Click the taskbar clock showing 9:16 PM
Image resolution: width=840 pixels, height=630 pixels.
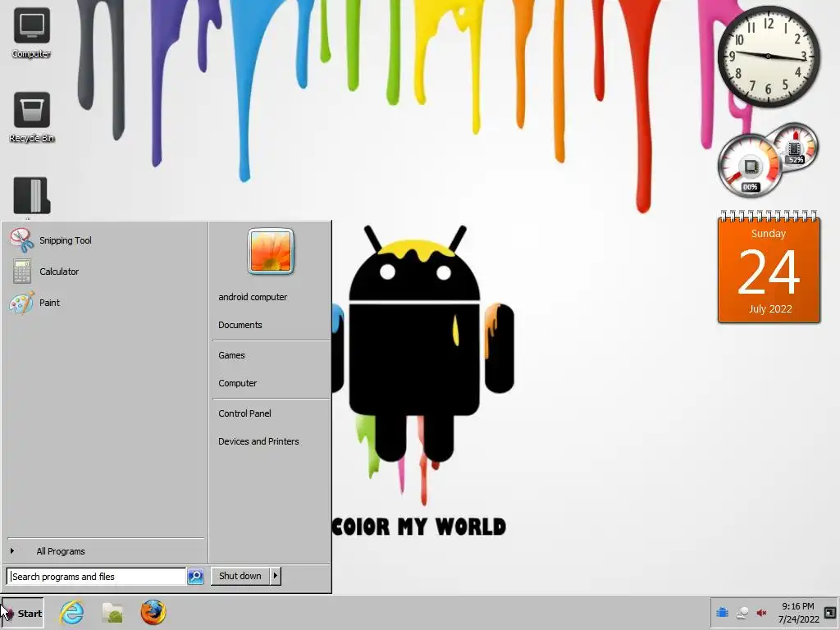(797, 613)
